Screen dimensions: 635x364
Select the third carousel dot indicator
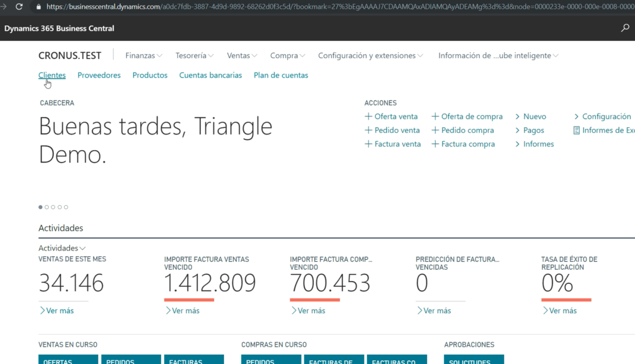pyautogui.click(x=53, y=207)
